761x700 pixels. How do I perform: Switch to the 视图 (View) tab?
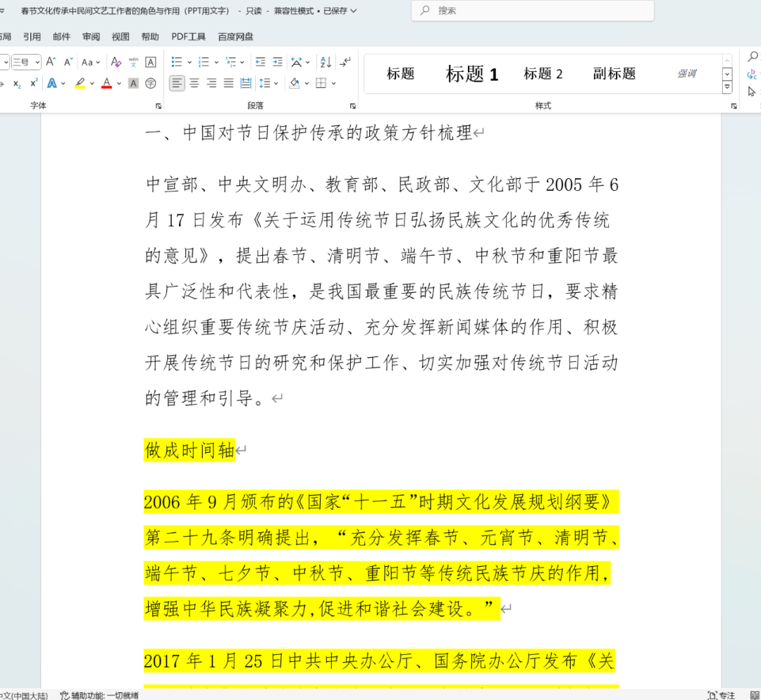(x=121, y=37)
